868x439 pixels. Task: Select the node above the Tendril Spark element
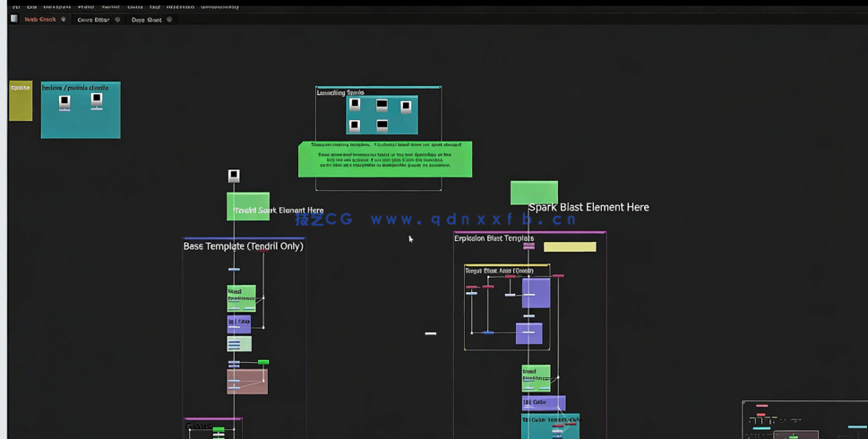pos(234,176)
